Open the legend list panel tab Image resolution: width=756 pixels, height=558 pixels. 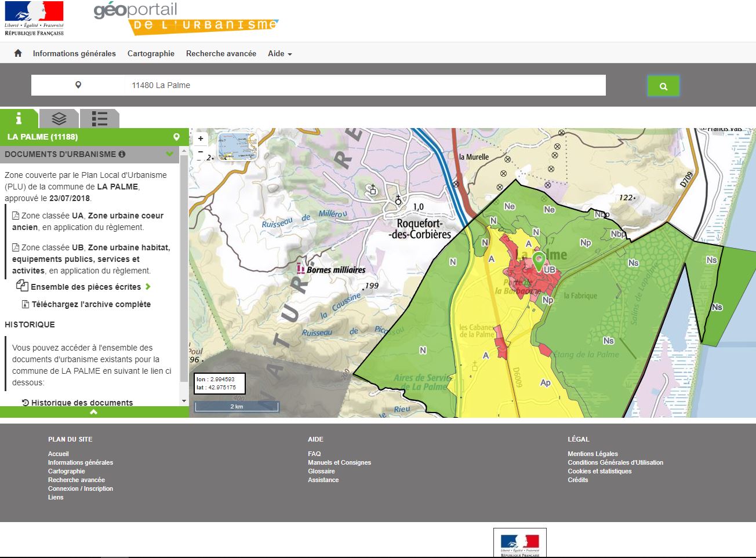(99, 119)
